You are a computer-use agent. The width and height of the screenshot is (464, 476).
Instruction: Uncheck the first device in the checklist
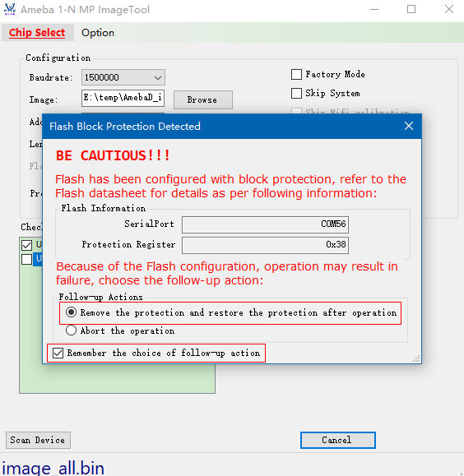click(27, 245)
